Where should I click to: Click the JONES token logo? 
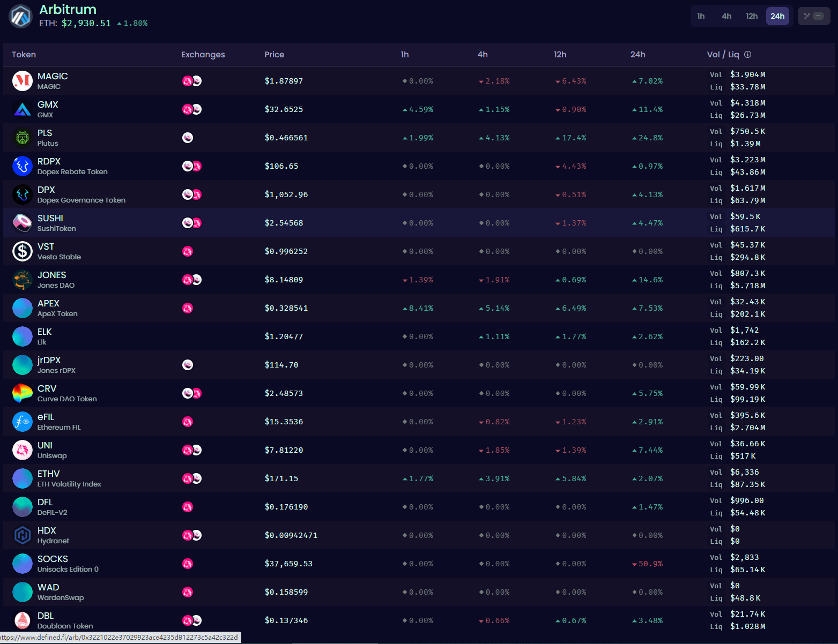coord(23,280)
